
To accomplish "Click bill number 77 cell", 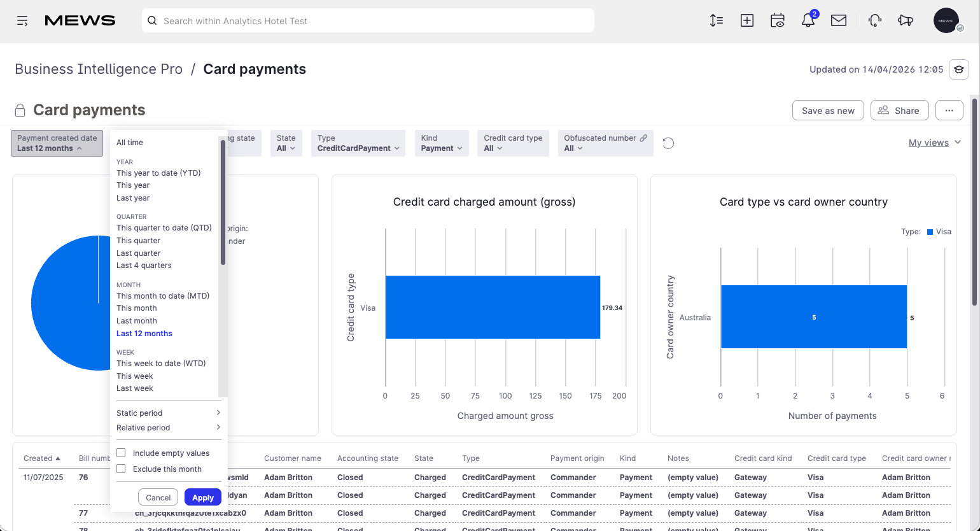I will (83, 513).
